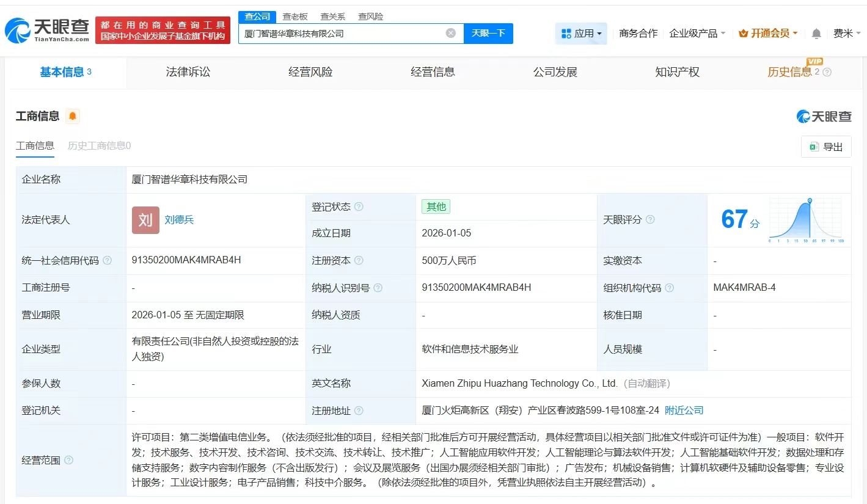Click the alert bell beside 工商信息 heading
The image size is (867, 504).
[72, 115]
